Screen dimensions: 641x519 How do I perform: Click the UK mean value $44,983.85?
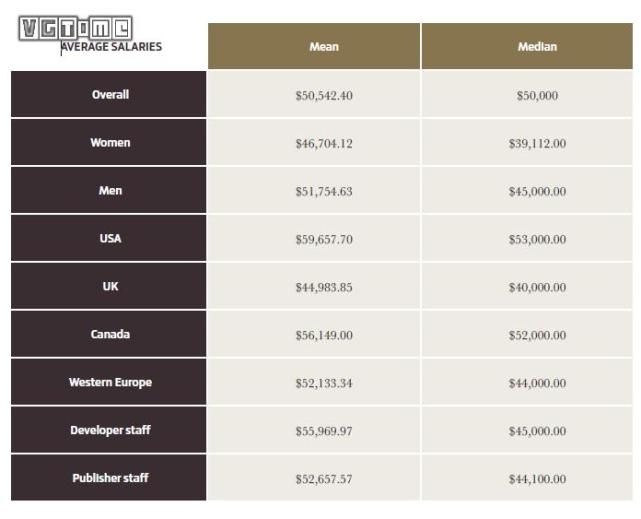(324, 287)
